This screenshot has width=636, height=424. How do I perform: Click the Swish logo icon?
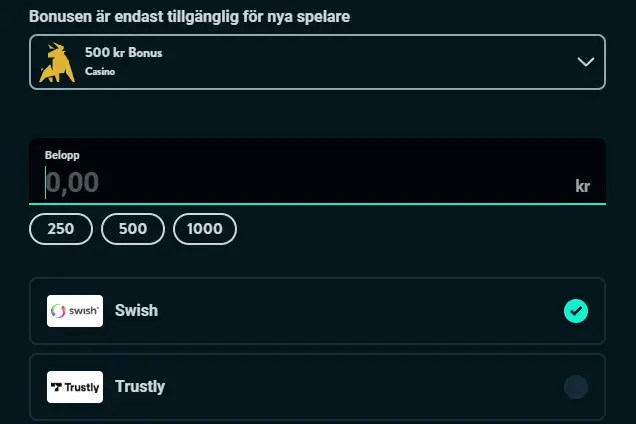pos(75,311)
